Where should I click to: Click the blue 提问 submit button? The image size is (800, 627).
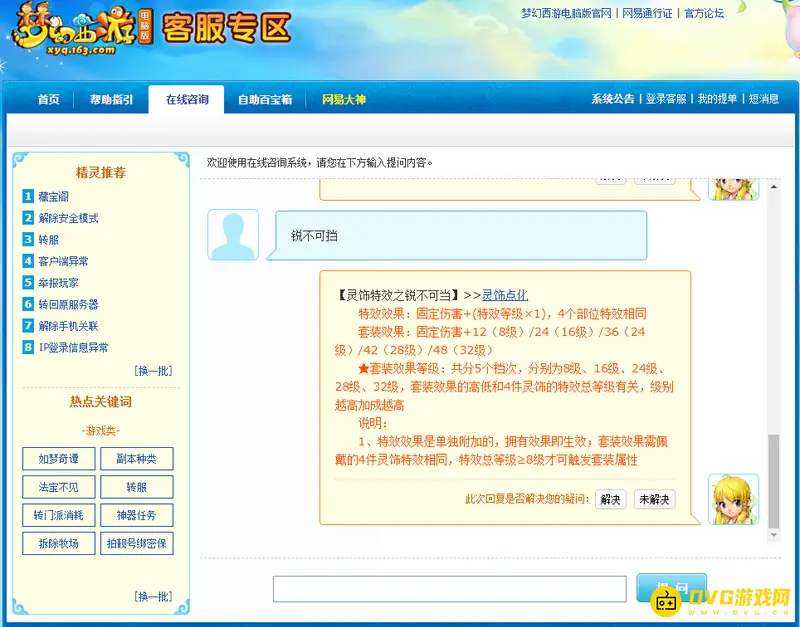671,588
